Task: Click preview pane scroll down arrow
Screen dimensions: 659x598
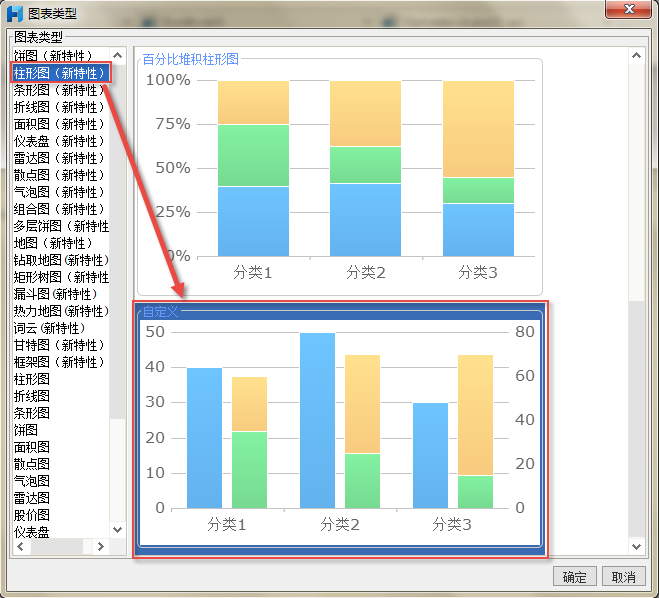Action: click(636, 546)
